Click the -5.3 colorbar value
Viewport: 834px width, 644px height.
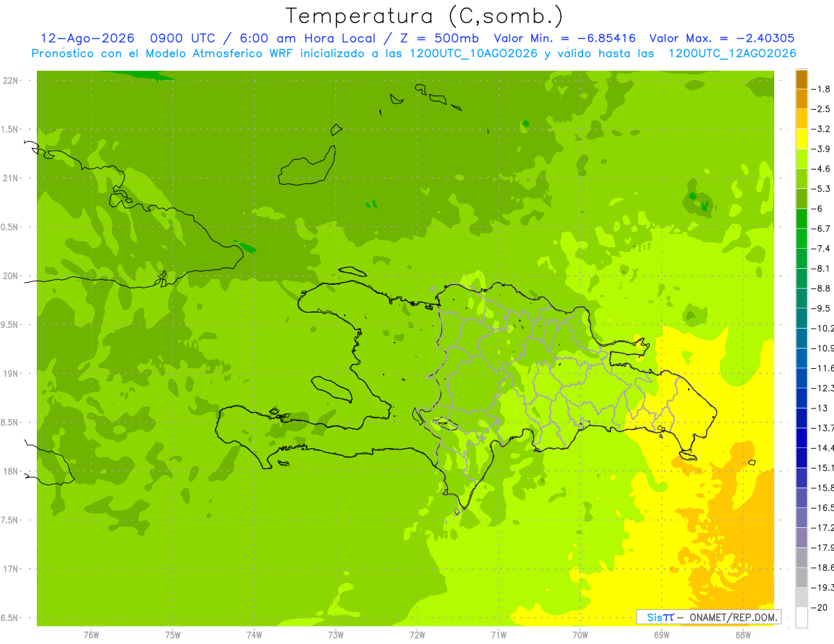pos(821,189)
